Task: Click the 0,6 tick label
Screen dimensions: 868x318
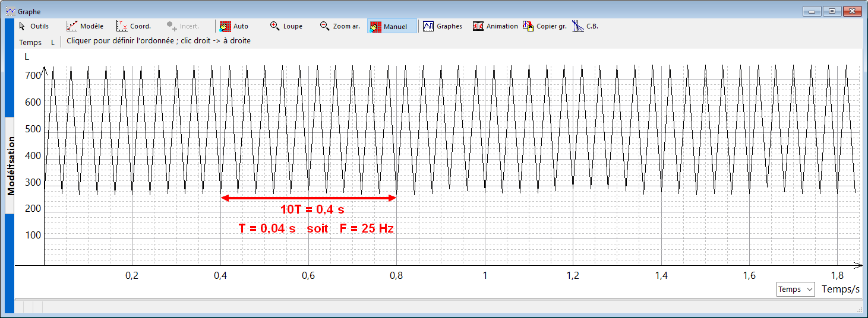Action: [x=308, y=275]
